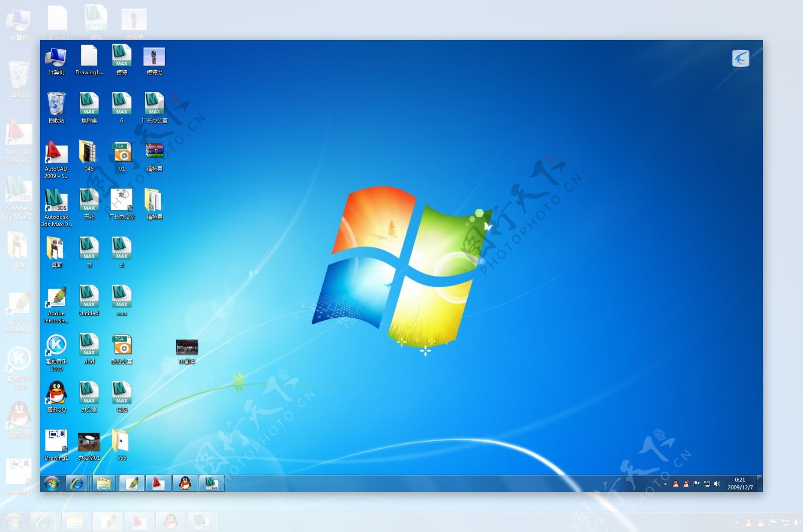Open first QQ penguin tray icon
Image resolution: width=803 pixels, height=532 pixels.
(x=676, y=484)
